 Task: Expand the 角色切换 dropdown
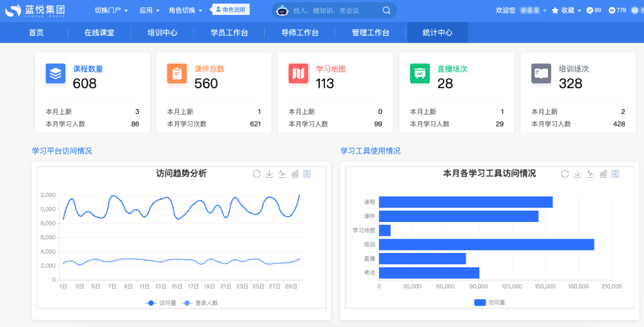185,11
